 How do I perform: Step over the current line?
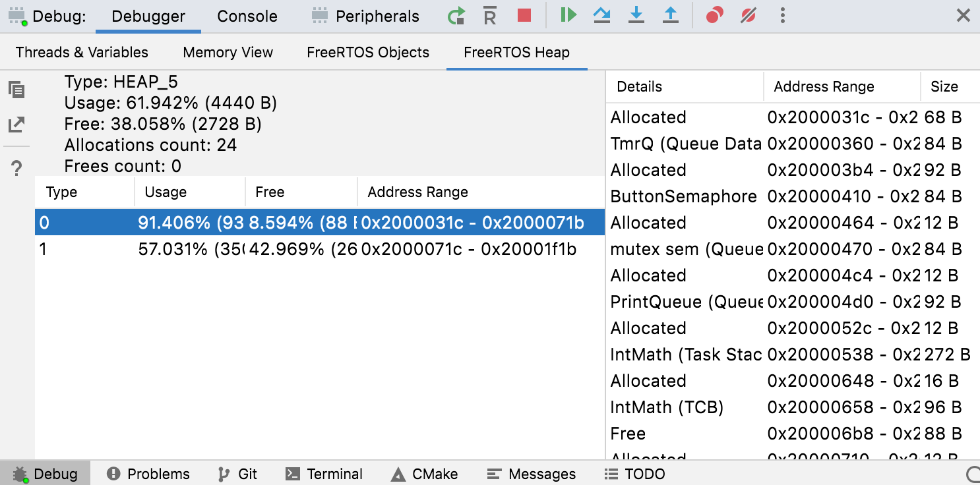coord(602,15)
